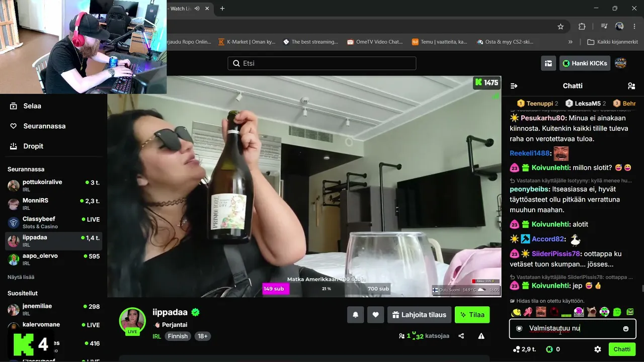Open aapo_olervo channel in sidebar
Screen dimensions: 644x362
click(53, 259)
